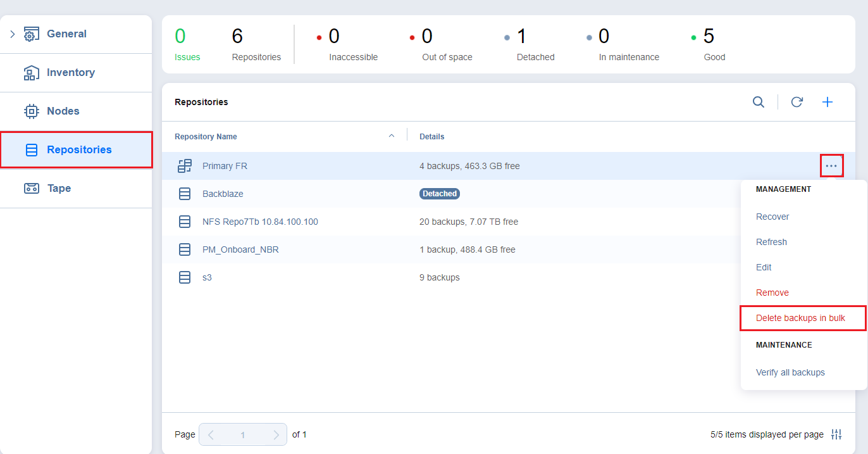
Task: Open the Inventory tab in sidebar
Action: [x=70, y=73]
